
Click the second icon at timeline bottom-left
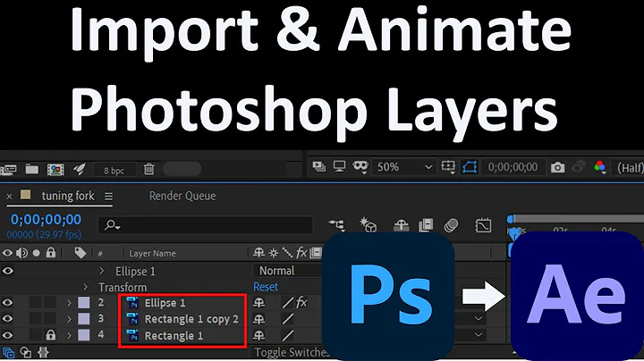click(25, 352)
